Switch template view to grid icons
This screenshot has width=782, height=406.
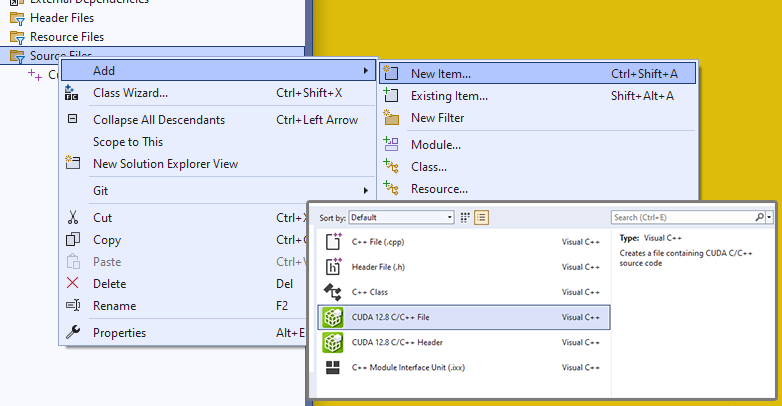[x=465, y=217]
